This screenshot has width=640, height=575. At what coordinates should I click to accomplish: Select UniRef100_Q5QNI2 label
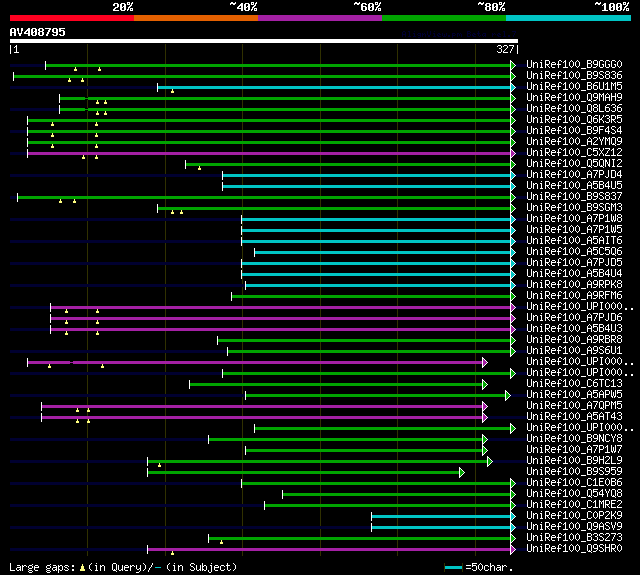[x=574, y=164]
